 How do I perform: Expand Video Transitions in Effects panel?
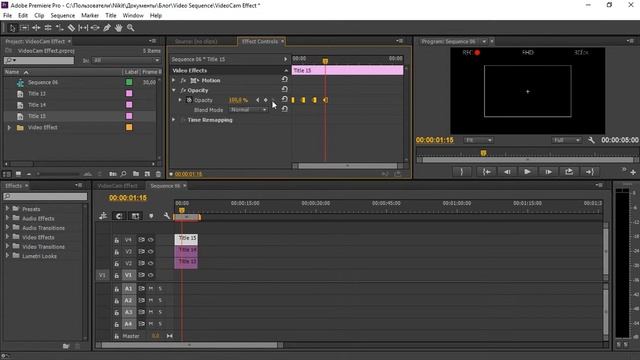coord(7,247)
